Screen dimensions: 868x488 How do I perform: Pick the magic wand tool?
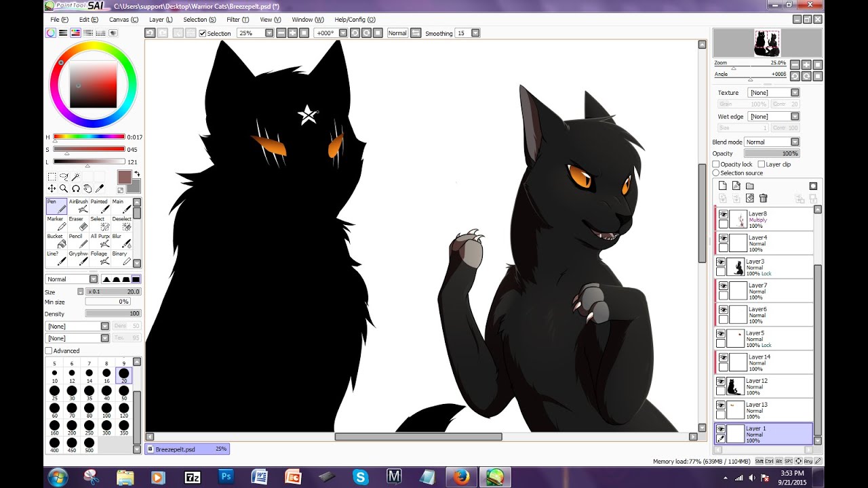(76, 176)
